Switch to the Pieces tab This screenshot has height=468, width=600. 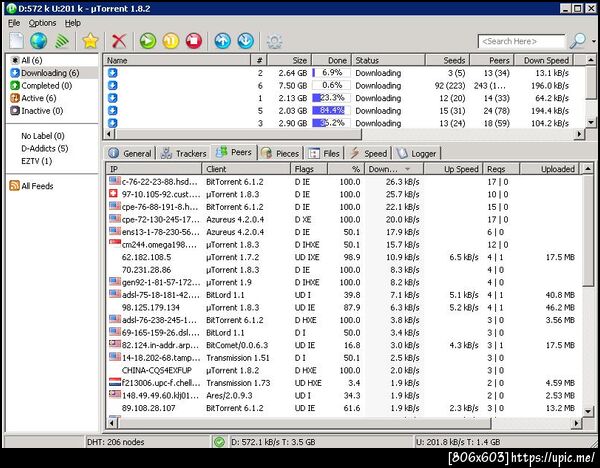point(280,153)
